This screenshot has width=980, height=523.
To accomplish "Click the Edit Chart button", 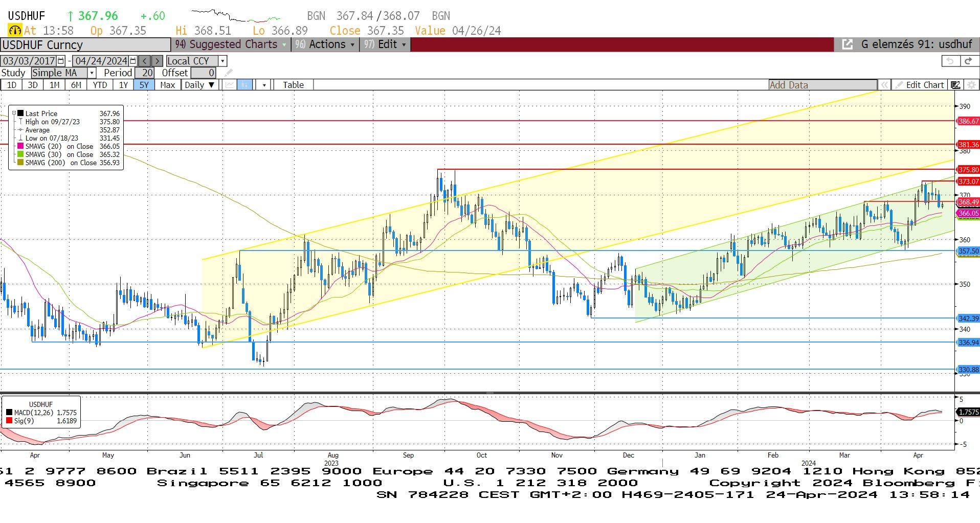I will 925,85.
